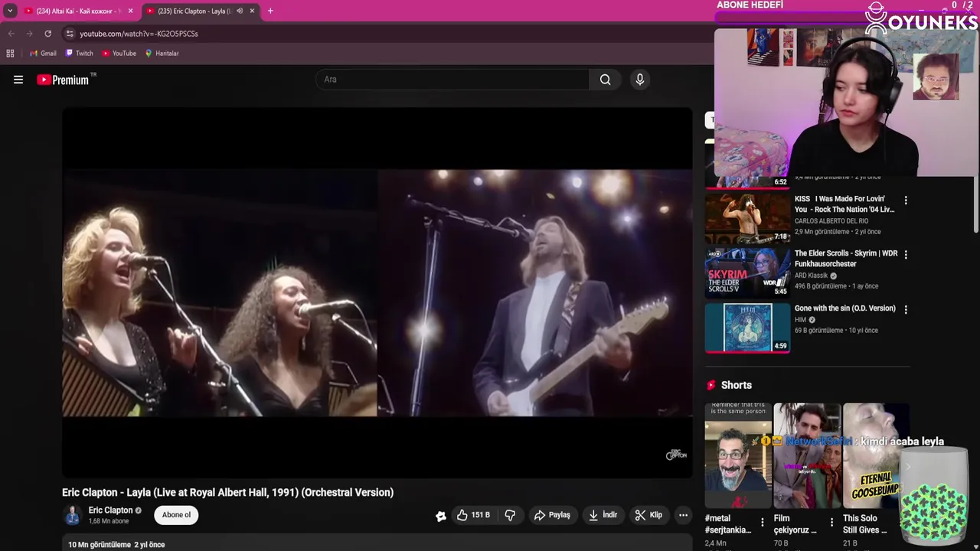
Task: Open site information icon in address bar
Action: [x=70, y=34]
